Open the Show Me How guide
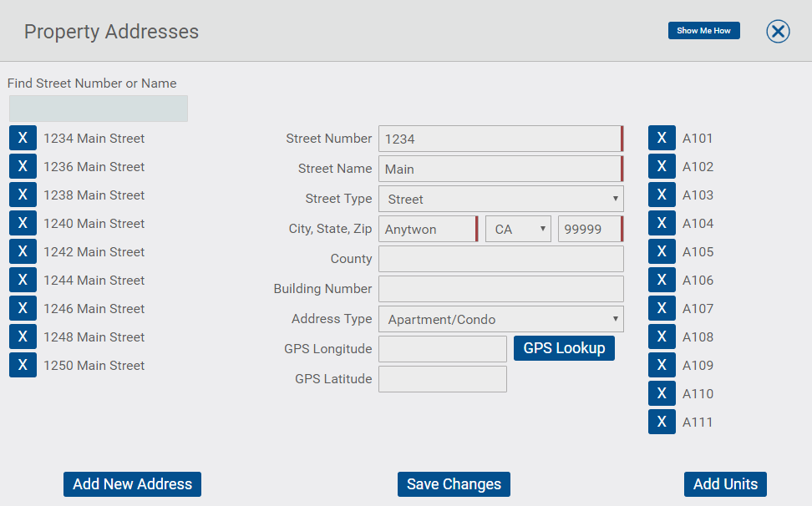The width and height of the screenshot is (812, 506). click(x=703, y=31)
